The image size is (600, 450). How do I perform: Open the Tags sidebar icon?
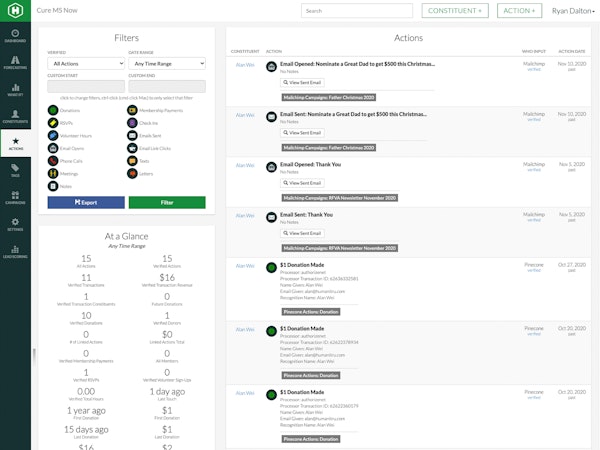[15, 170]
